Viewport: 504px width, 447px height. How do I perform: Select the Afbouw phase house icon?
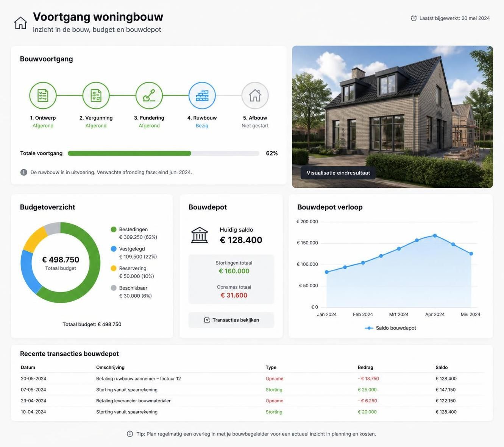(x=255, y=95)
